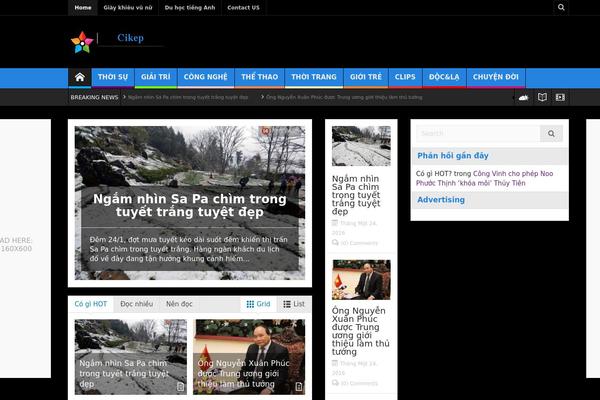
Task: Click the search icon in top black bar
Action: tap(561, 7)
